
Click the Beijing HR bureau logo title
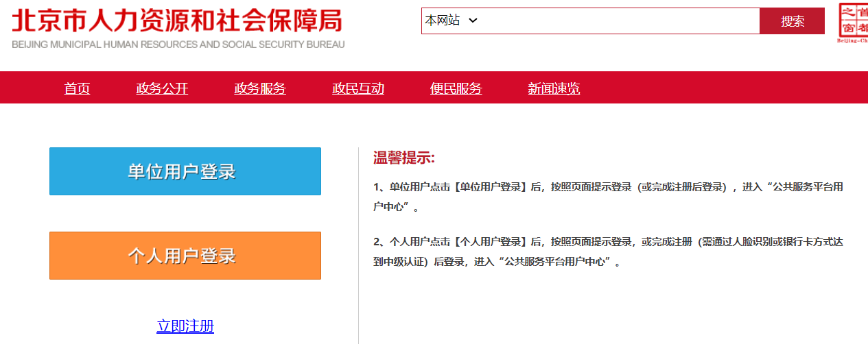point(177,21)
